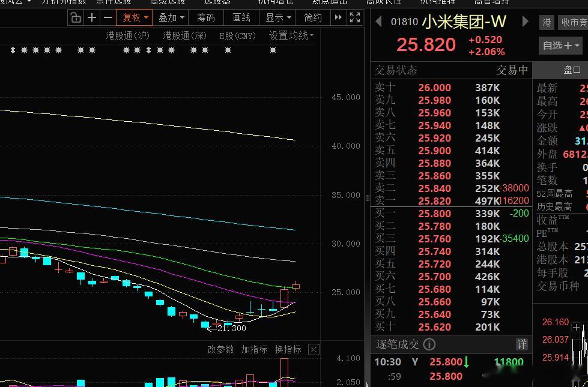Click the 历史最高 label

[554, 206]
